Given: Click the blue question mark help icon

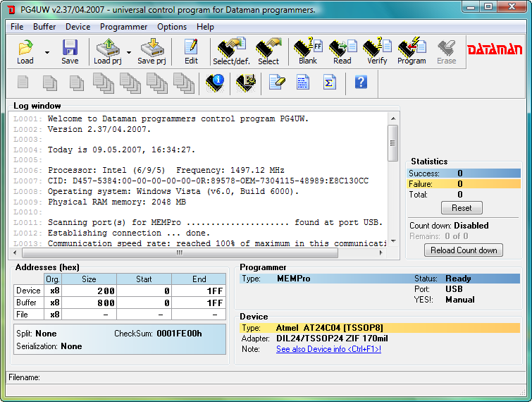Looking at the screenshot, I should pyautogui.click(x=361, y=83).
